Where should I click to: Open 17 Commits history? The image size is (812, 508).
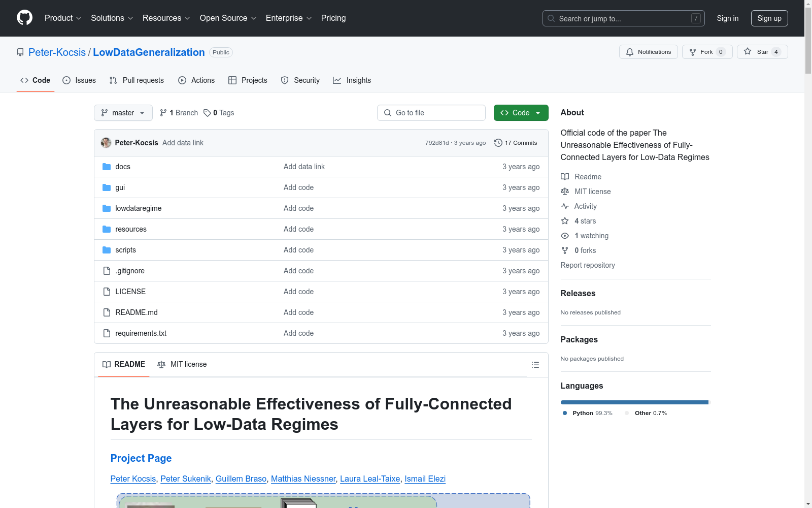click(516, 143)
